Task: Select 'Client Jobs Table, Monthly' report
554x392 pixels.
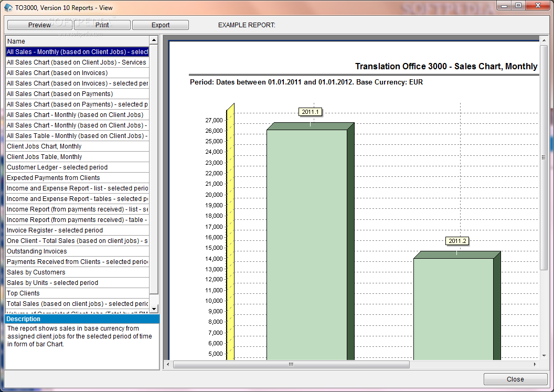Action: (77, 156)
